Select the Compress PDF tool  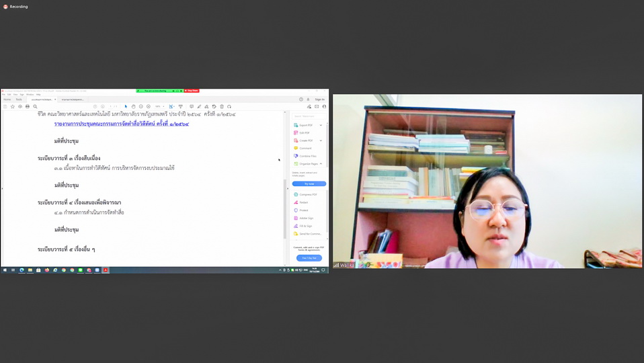pos(309,194)
